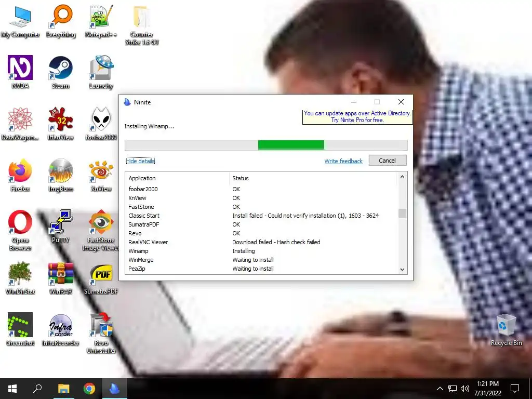Screen dimensions: 532x399
Task: Select the FastStone row in details list
Action: point(261,207)
